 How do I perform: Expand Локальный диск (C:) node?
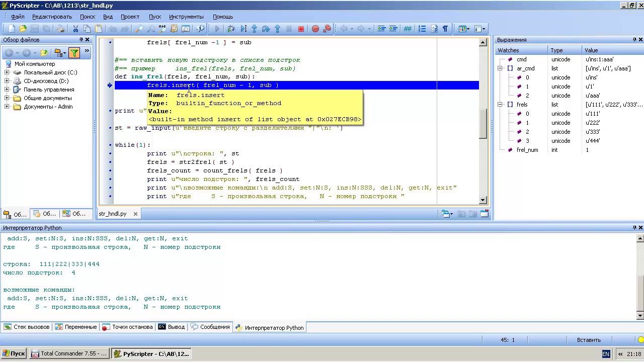pyautogui.click(x=7, y=72)
